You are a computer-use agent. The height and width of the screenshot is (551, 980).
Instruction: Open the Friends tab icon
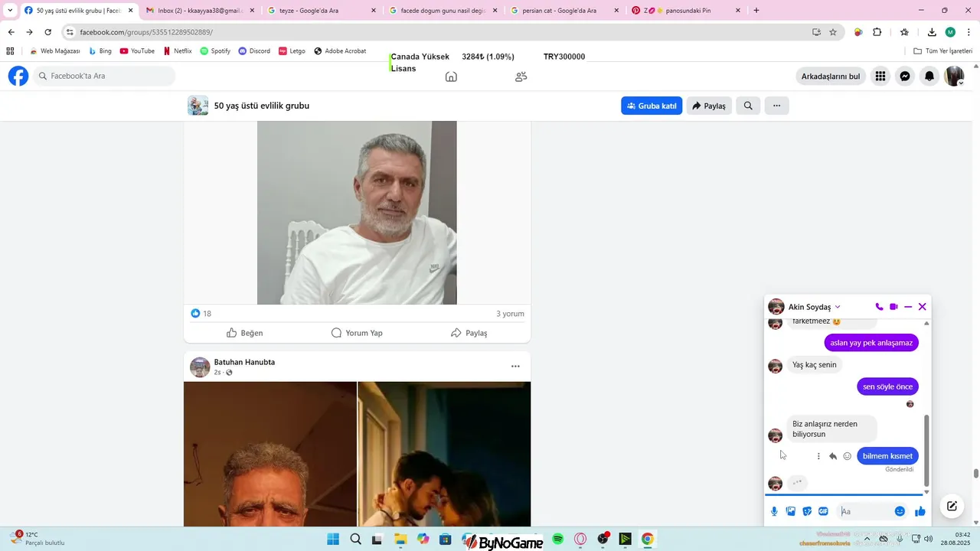pyautogui.click(x=521, y=77)
